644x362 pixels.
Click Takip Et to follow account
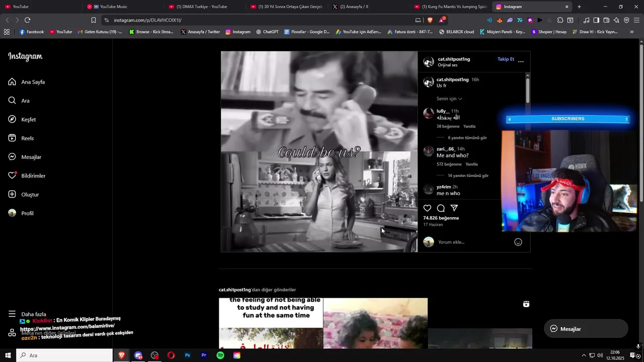506,59
